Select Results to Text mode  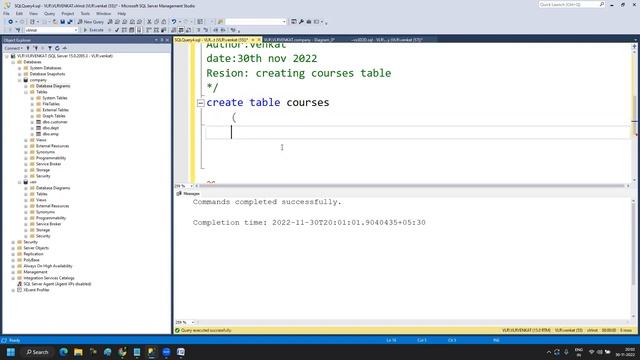point(173,30)
